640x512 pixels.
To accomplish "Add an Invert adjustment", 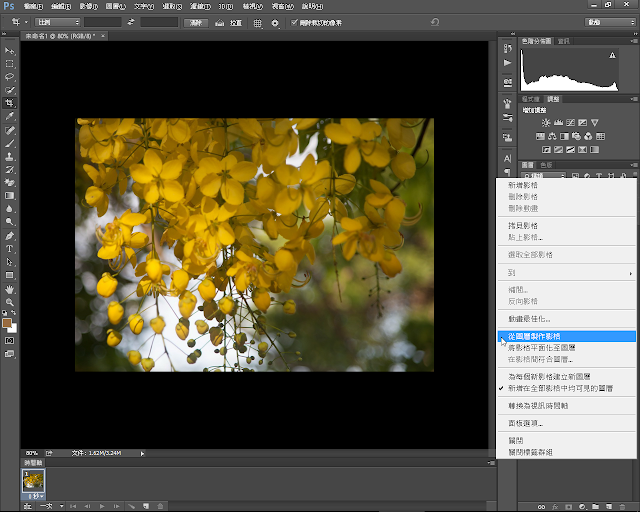I will (546, 150).
